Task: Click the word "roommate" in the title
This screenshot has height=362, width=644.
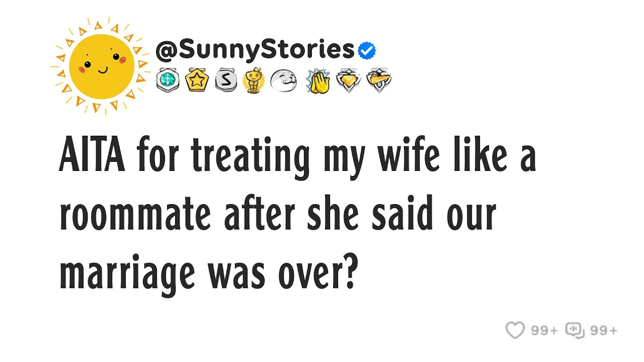Action: tap(135, 214)
